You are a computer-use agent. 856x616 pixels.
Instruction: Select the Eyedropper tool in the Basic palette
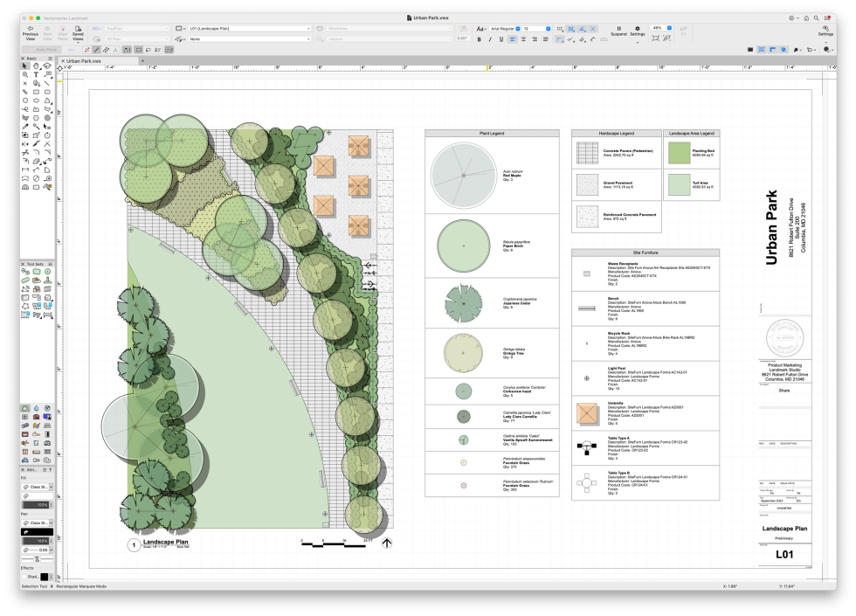coord(24,126)
